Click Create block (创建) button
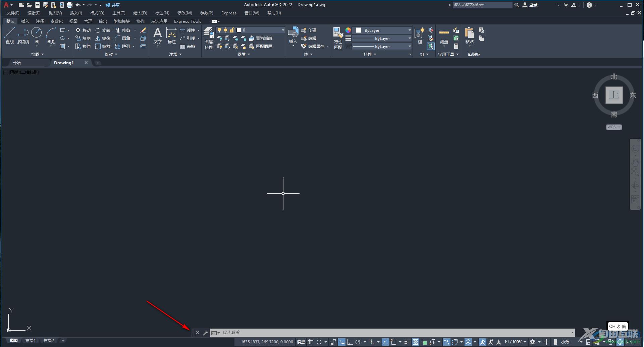644x347 pixels. tap(309, 30)
